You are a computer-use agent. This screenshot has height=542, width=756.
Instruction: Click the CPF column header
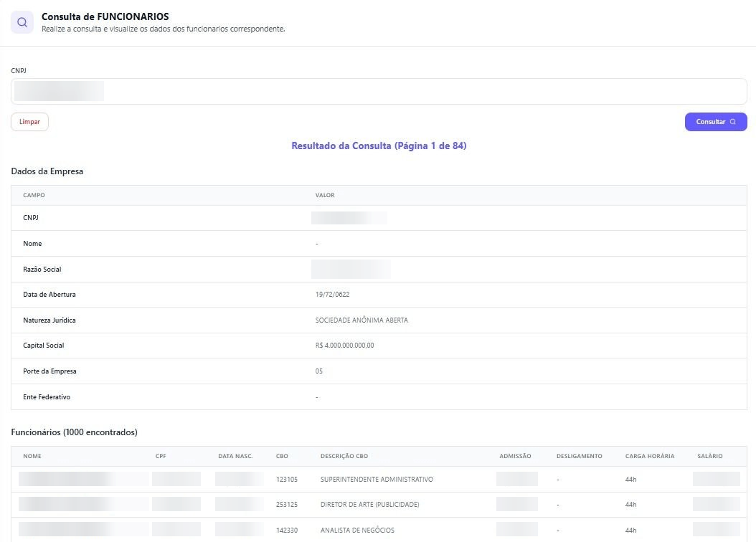pos(161,456)
